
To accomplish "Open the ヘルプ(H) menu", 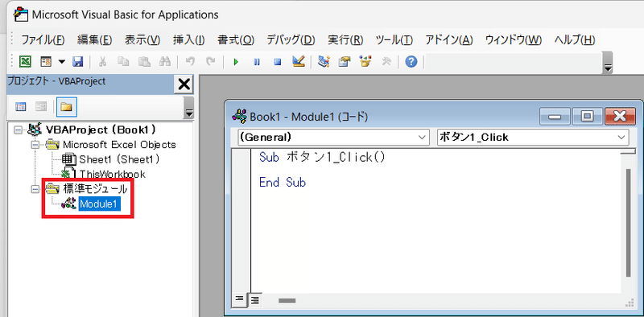I will click(575, 40).
